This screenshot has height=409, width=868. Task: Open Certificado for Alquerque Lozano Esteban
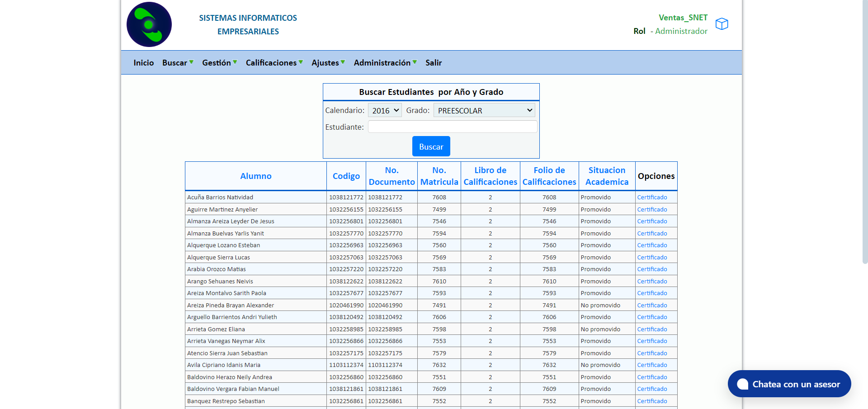[652, 245]
